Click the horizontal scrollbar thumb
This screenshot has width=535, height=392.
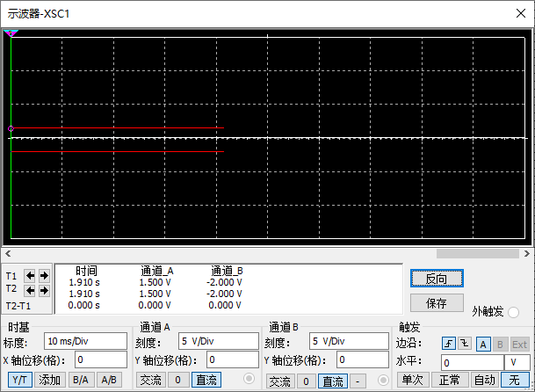coord(478,253)
